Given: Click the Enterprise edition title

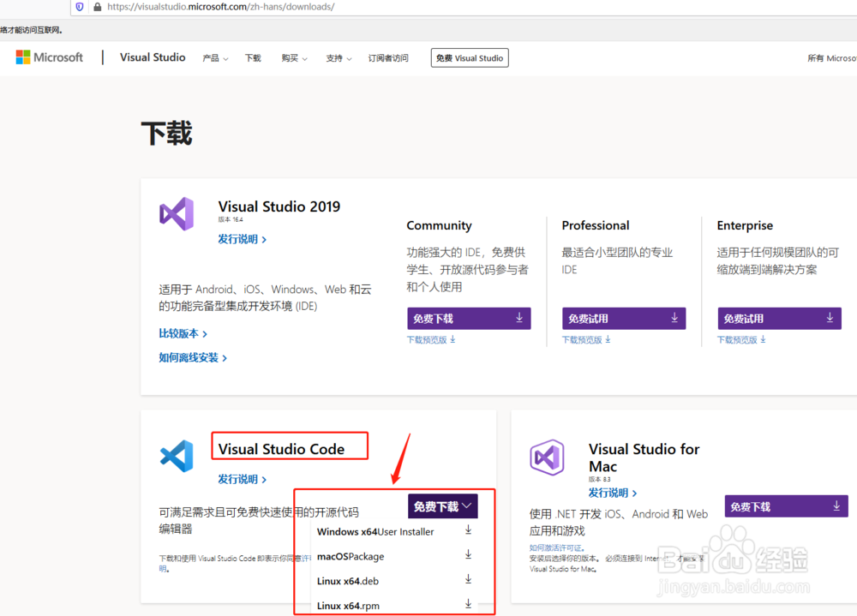Looking at the screenshot, I should pyautogui.click(x=745, y=225).
